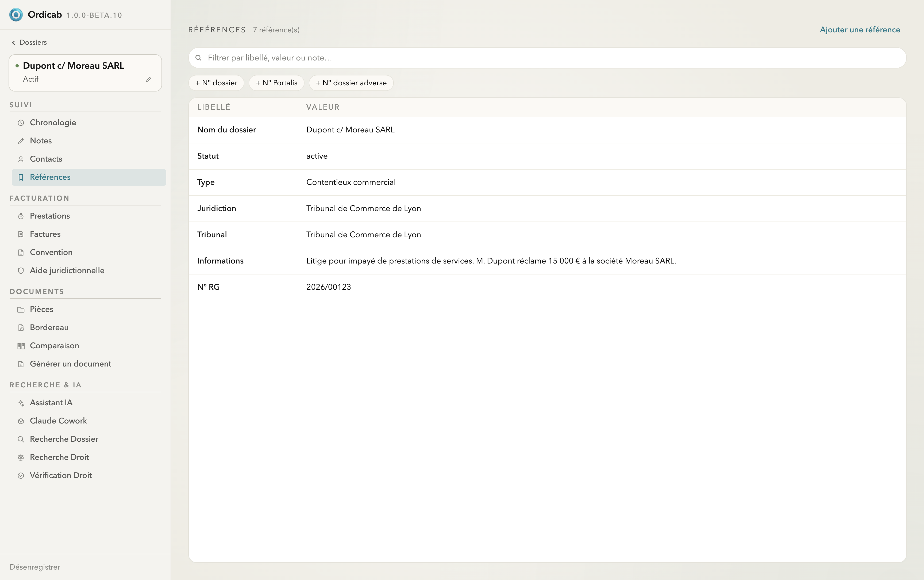Click the pencil icon next to Notes

[x=21, y=141]
